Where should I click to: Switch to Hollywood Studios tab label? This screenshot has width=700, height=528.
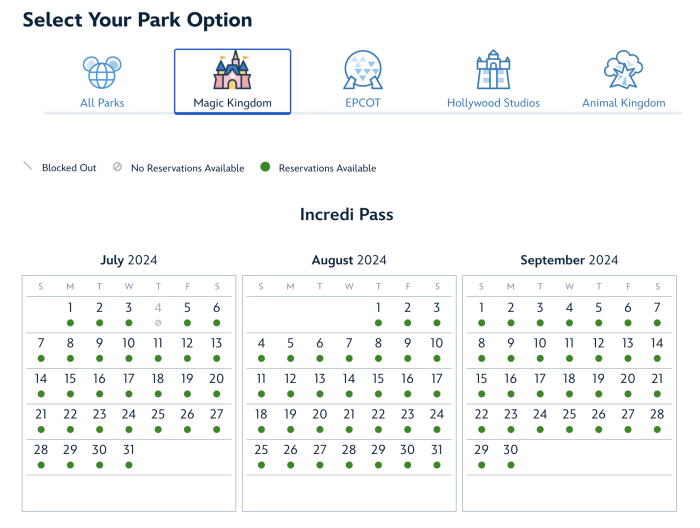[493, 103]
